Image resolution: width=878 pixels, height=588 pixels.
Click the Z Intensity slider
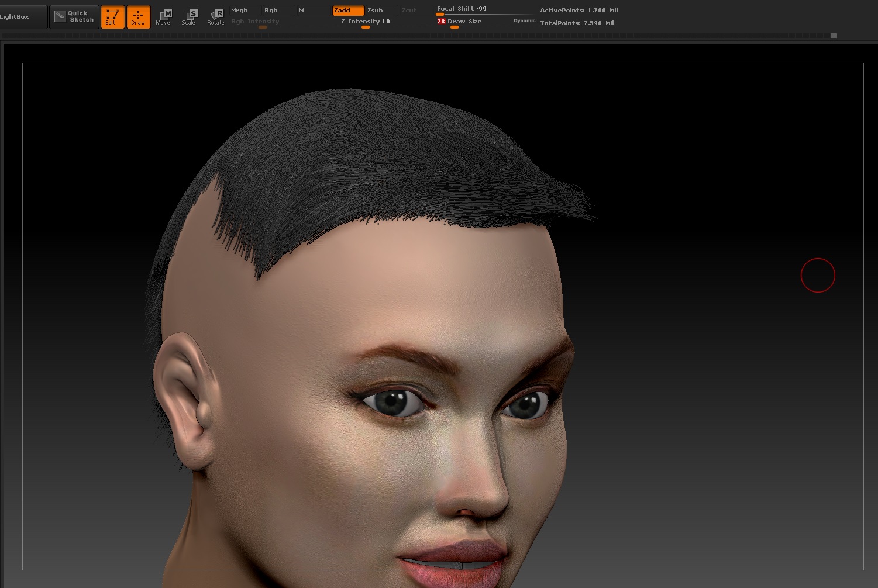(x=366, y=22)
